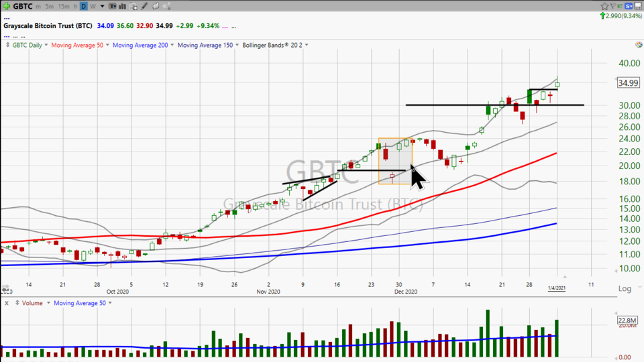Open the Volume plot dropdown arrow
Screen dimensions: 644x362
[48, 303]
